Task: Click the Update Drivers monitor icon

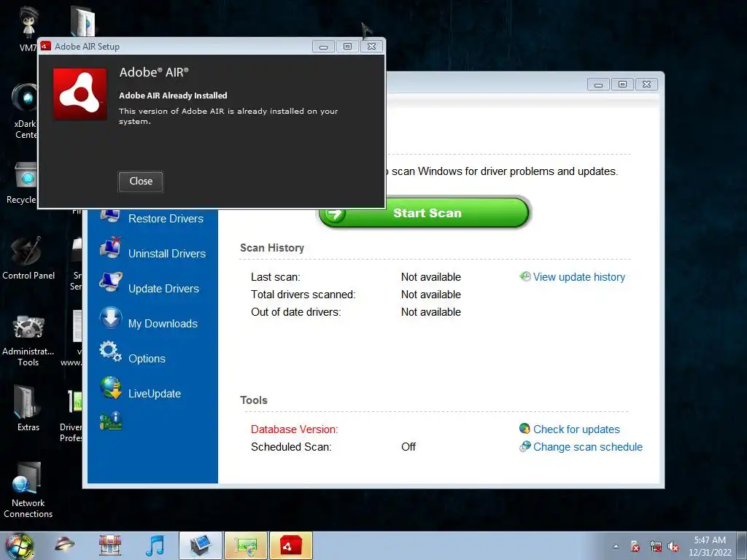Action: coord(111,282)
